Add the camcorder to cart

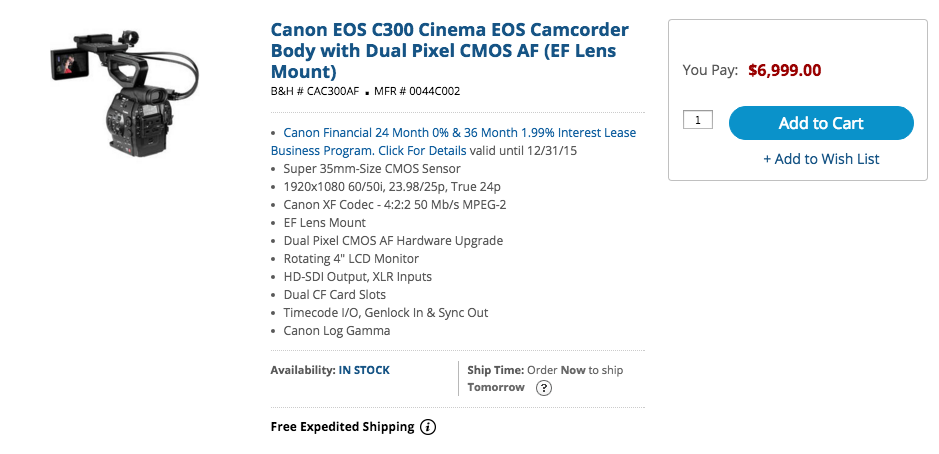821,123
